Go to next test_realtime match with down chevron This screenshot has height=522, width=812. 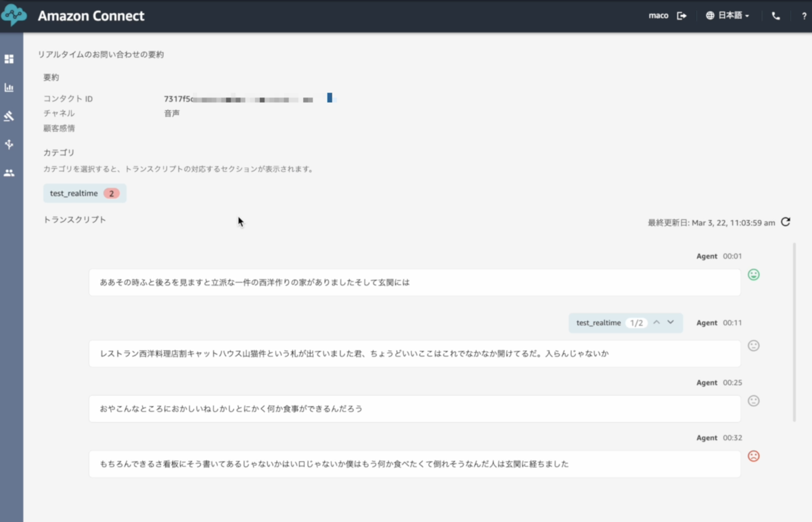(671, 322)
